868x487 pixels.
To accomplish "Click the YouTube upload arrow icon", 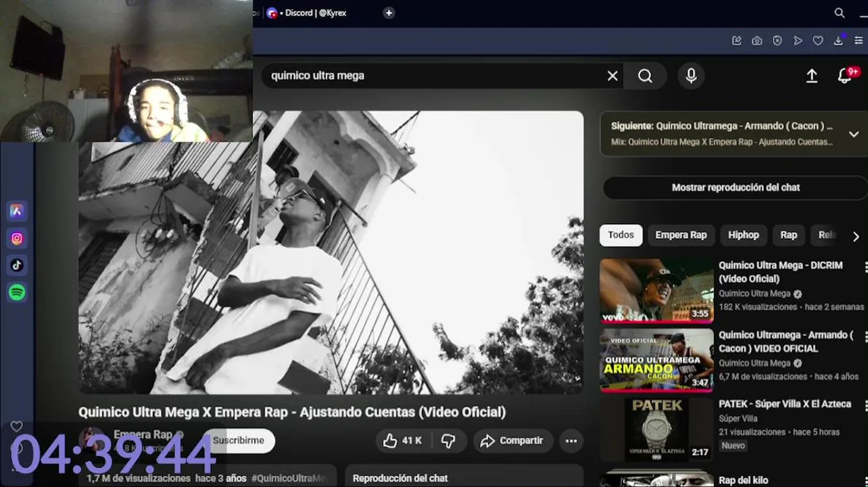I will coord(812,76).
